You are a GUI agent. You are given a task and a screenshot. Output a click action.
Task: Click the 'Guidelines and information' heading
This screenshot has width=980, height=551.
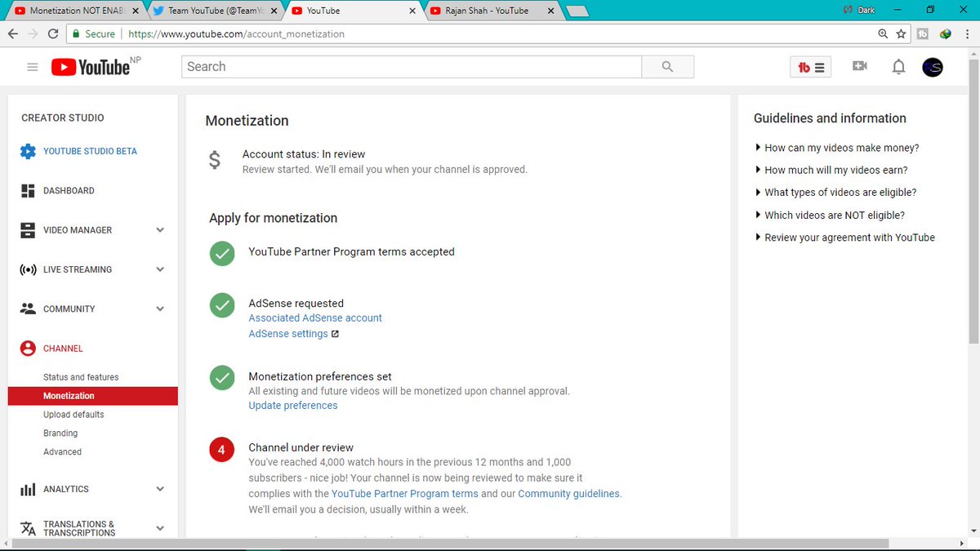click(830, 118)
